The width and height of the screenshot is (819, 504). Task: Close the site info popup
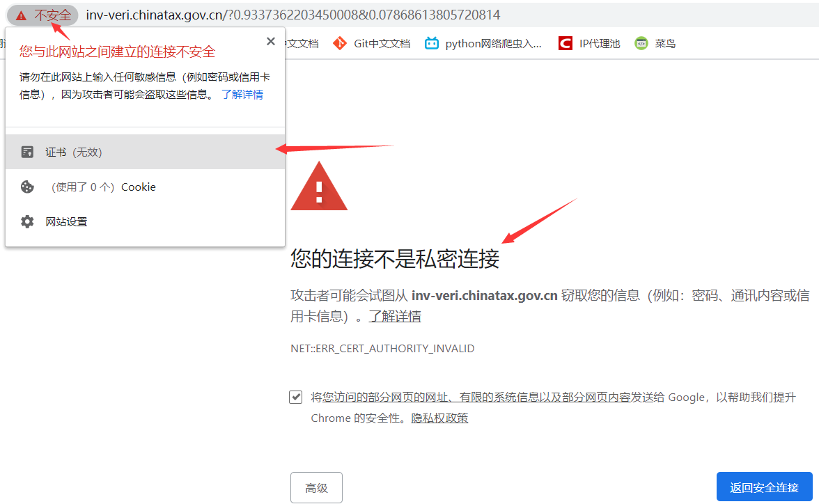click(270, 41)
